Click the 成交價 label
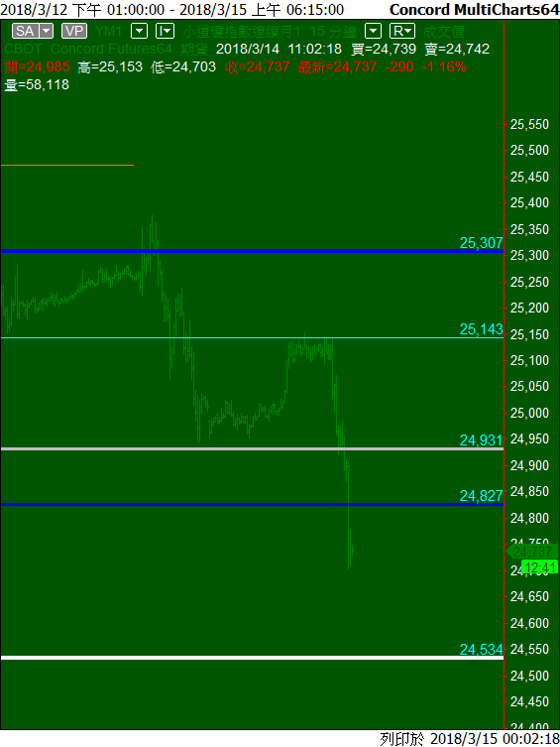This screenshot has width=560, height=747. (x=443, y=32)
